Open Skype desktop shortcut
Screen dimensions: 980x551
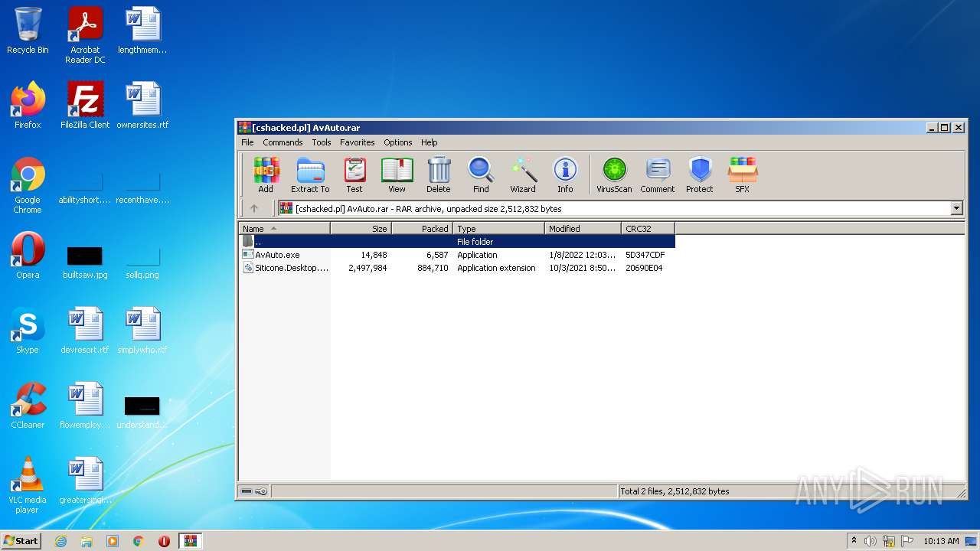(28, 331)
